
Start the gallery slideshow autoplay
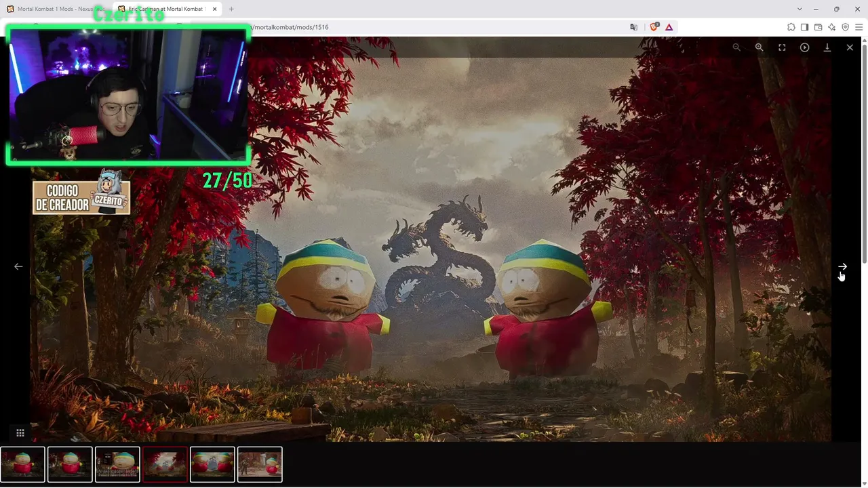point(804,47)
